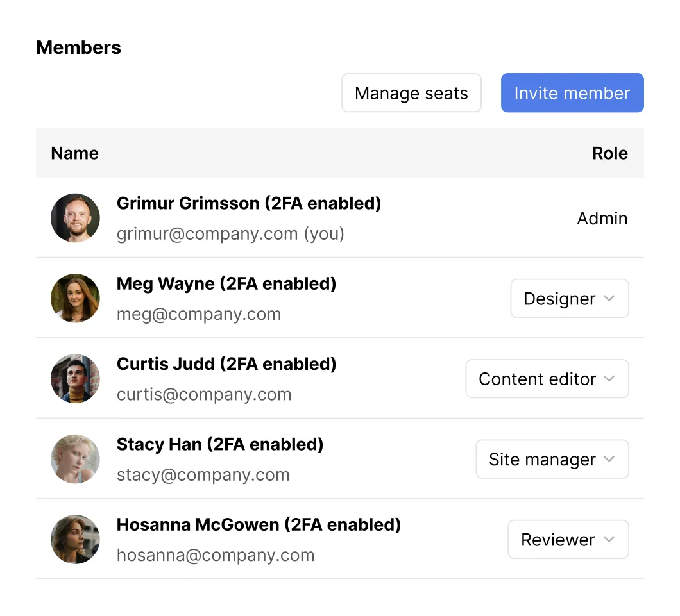Open Stacy Han's Site manager role selector

point(551,459)
